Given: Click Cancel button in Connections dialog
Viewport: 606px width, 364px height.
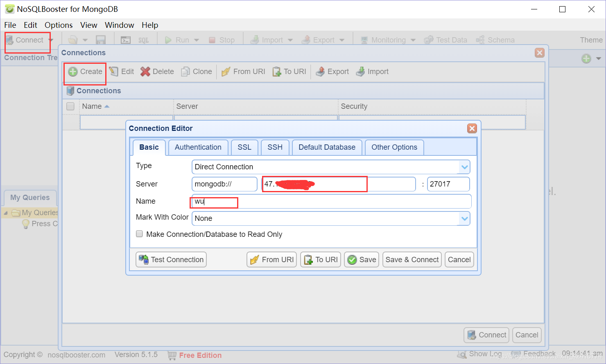Looking at the screenshot, I should tap(527, 335).
